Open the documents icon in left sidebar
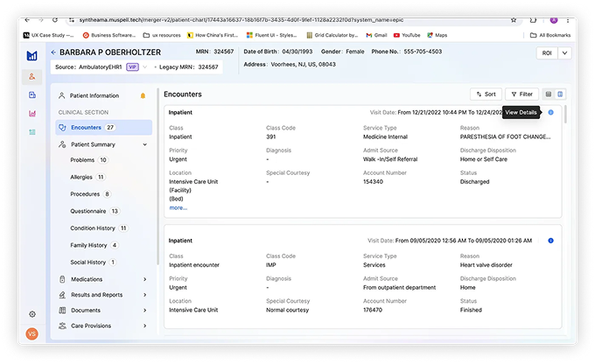The height and width of the screenshot is (364, 595). (x=32, y=94)
